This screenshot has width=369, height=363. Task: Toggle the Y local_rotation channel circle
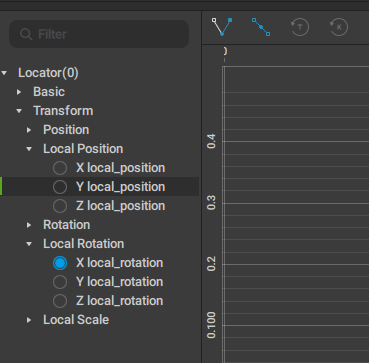pyautogui.click(x=60, y=282)
